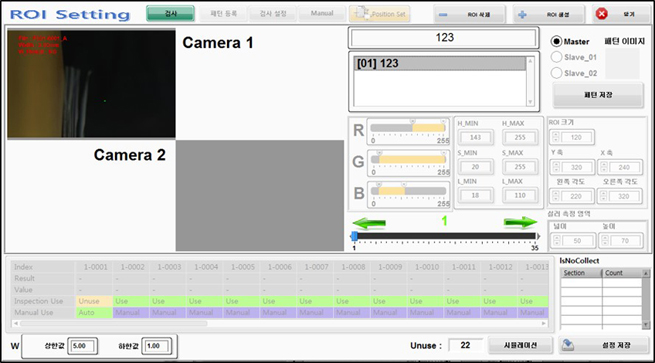Image resolution: width=655 pixels, height=363 pixels.
Task: Select the Master radio button
Action: pyautogui.click(x=556, y=41)
